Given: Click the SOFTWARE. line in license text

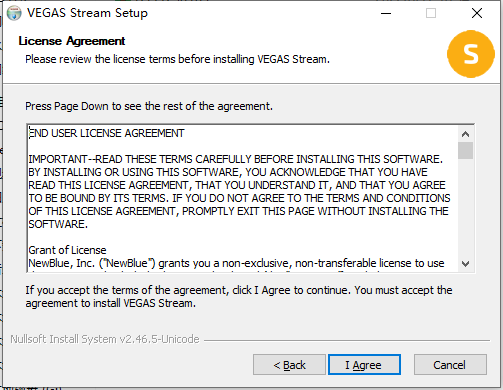Looking at the screenshot, I should pyautogui.click(x=58, y=224).
